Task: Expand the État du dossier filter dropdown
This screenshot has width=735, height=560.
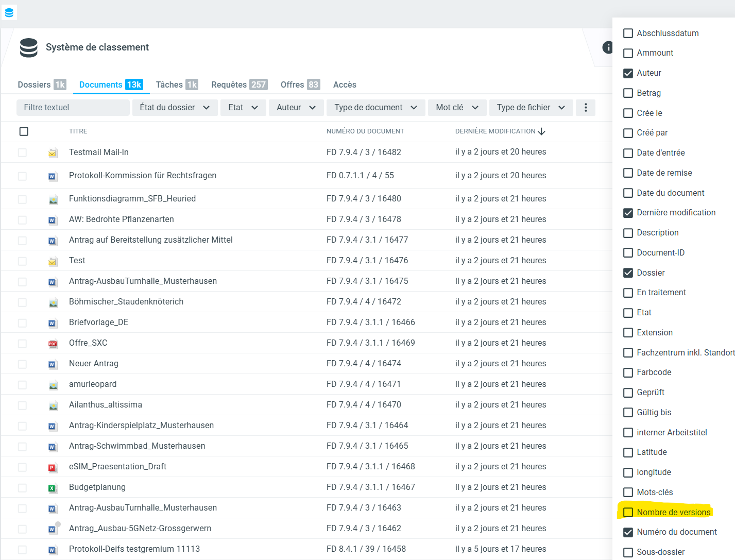Action: [x=175, y=108]
